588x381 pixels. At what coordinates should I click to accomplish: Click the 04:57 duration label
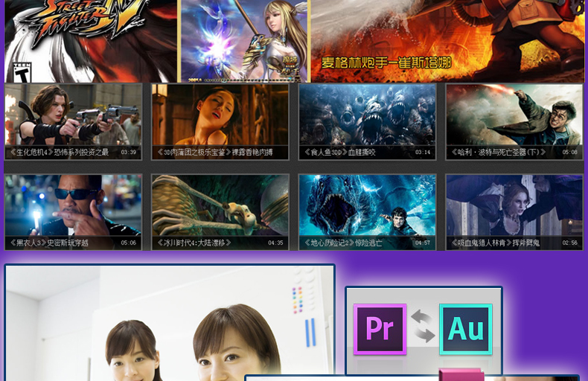423,243
